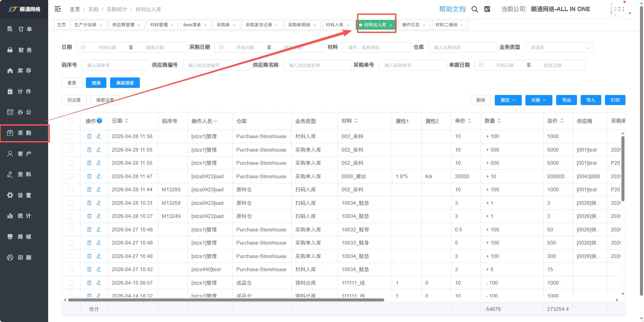This screenshot has width=644, height=322.
Task: Toggle the select-all checkbox in table header
Action: 71,121
